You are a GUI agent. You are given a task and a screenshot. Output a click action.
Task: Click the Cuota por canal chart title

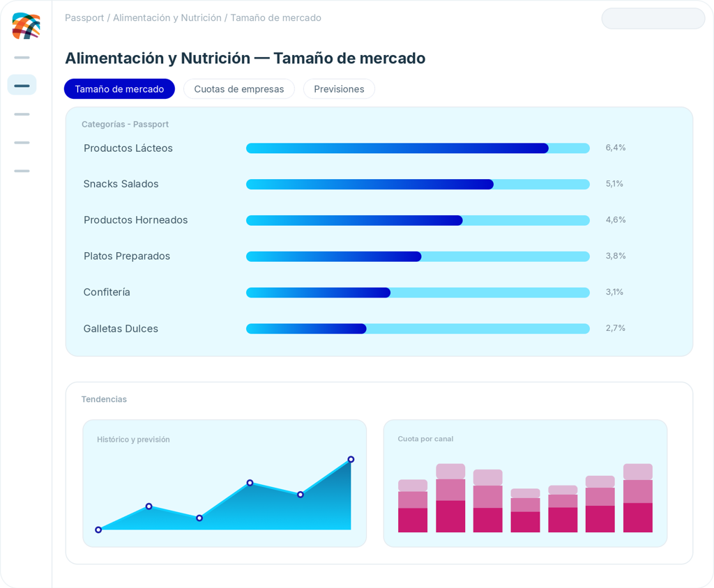click(x=425, y=439)
